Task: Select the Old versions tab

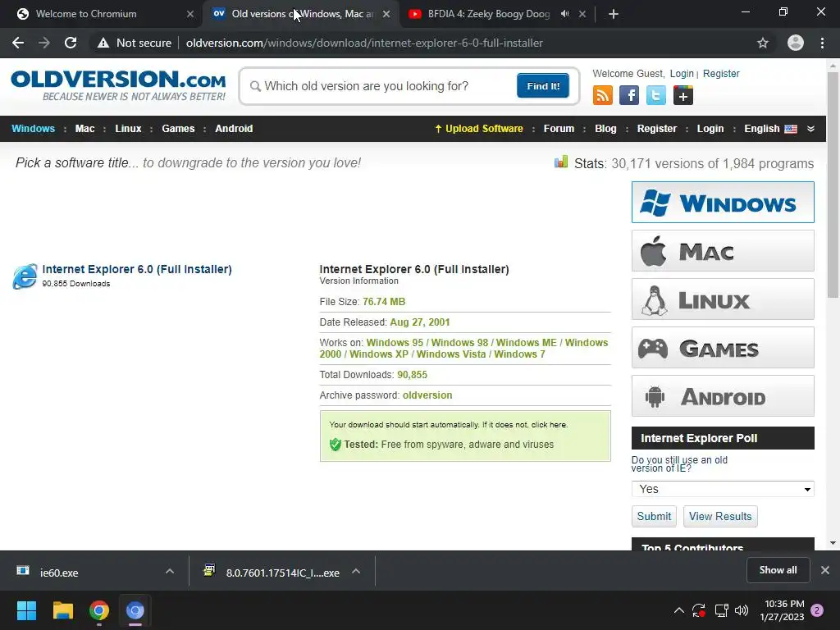Action: click(x=303, y=14)
